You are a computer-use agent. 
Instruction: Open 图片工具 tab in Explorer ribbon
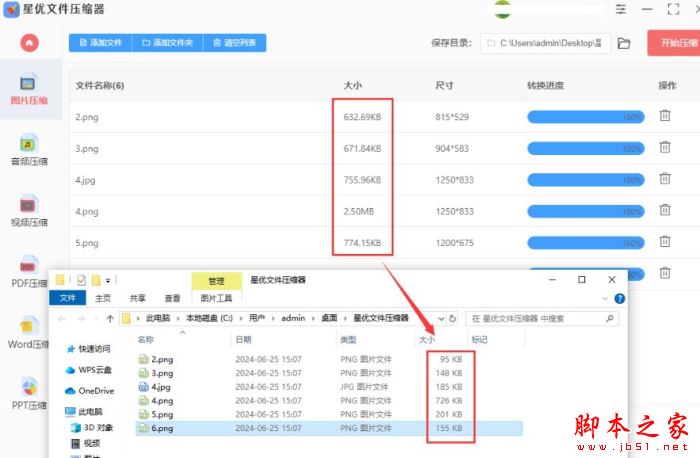[217, 298]
